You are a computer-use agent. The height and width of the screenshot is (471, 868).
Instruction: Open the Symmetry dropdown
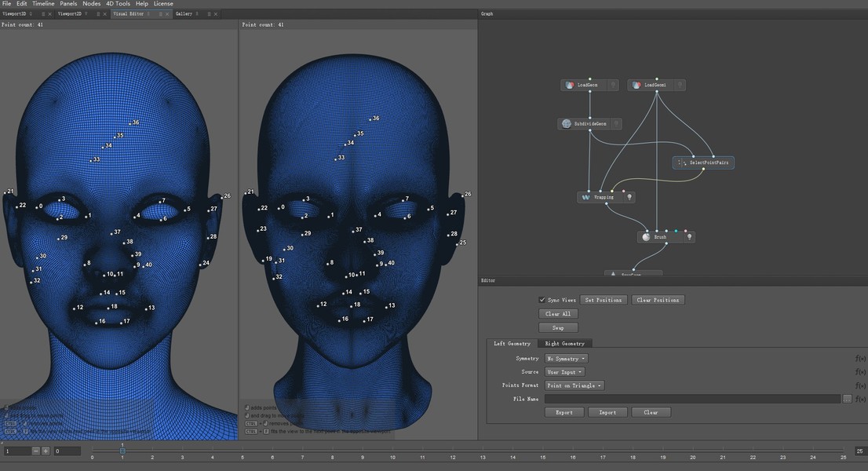pyautogui.click(x=566, y=359)
